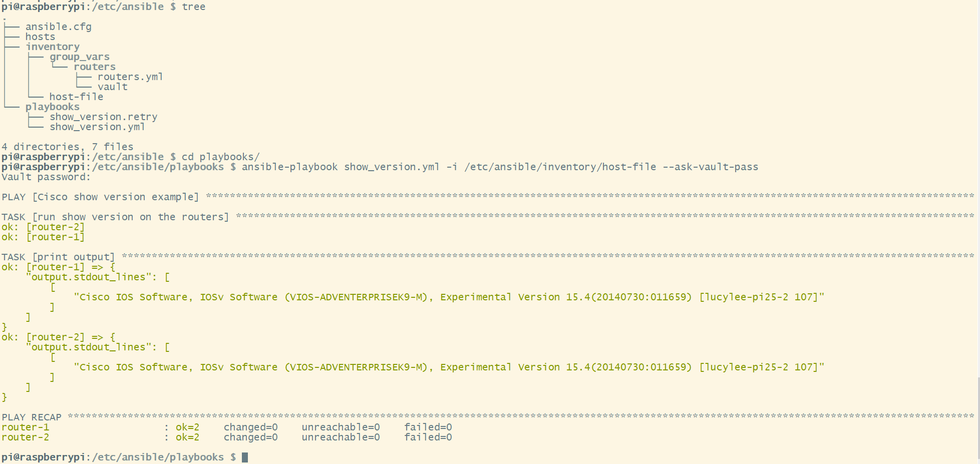
Task: Click the "4 directories, 7 files" summary line
Action: pyautogui.click(x=67, y=147)
